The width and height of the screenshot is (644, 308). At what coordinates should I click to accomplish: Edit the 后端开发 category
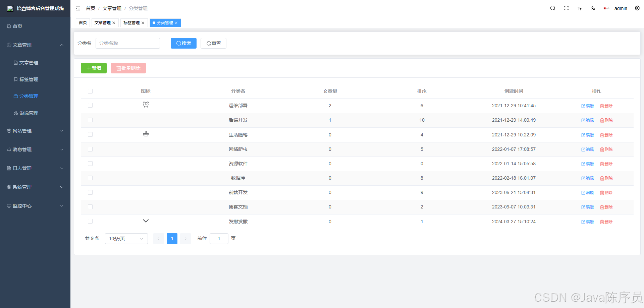click(587, 120)
